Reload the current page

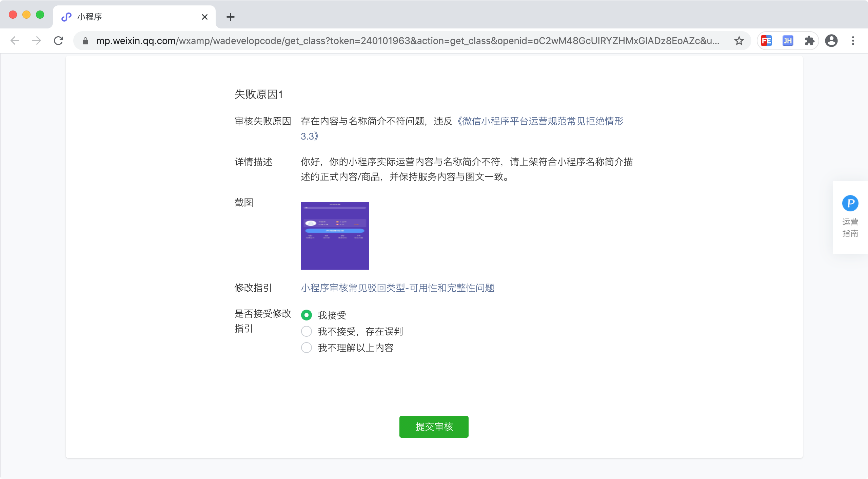[59, 41]
